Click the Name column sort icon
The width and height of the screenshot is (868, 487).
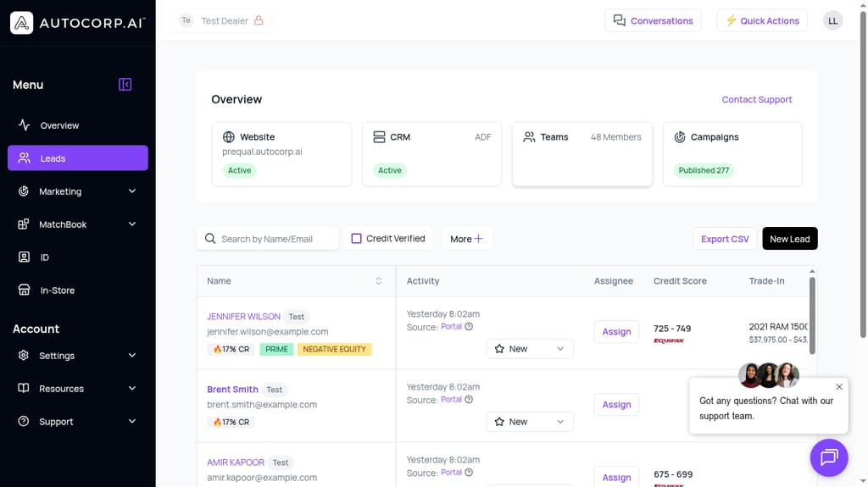click(379, 281)
